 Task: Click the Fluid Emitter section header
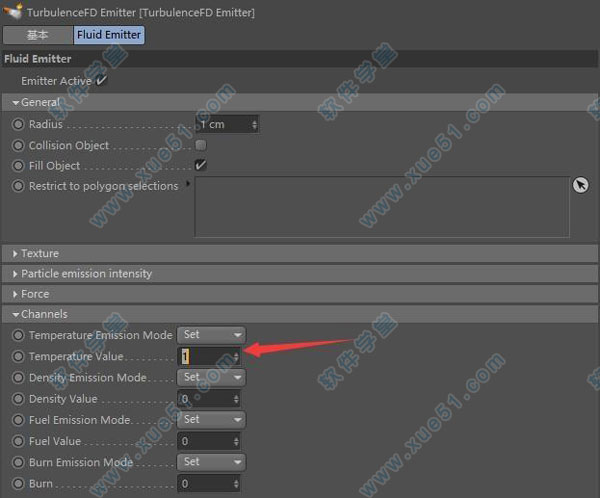tap(300, 59)
